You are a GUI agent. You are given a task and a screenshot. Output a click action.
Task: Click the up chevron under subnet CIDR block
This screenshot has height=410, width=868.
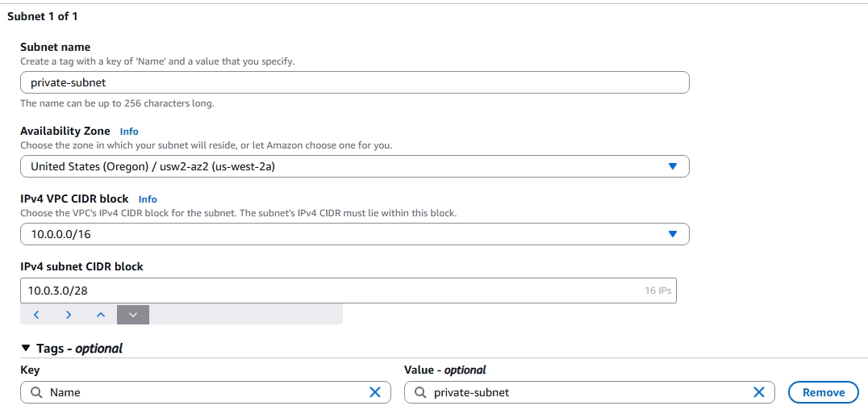(101, 315)
